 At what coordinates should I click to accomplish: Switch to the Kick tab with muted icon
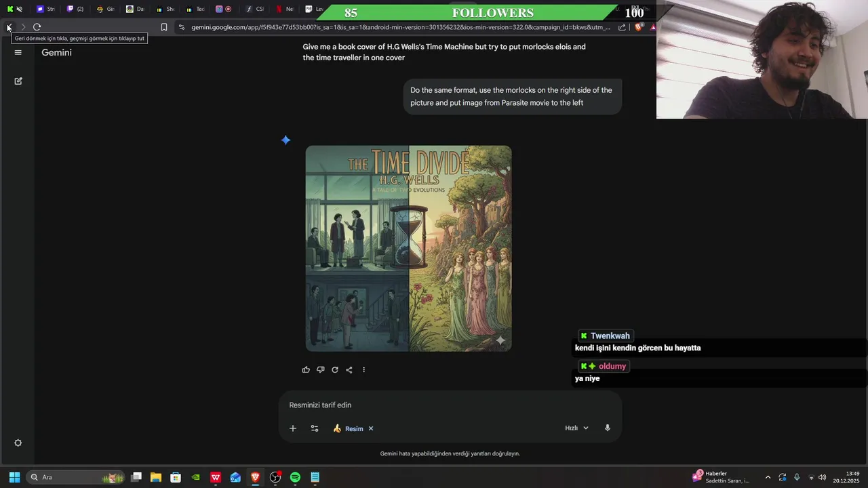14,9
